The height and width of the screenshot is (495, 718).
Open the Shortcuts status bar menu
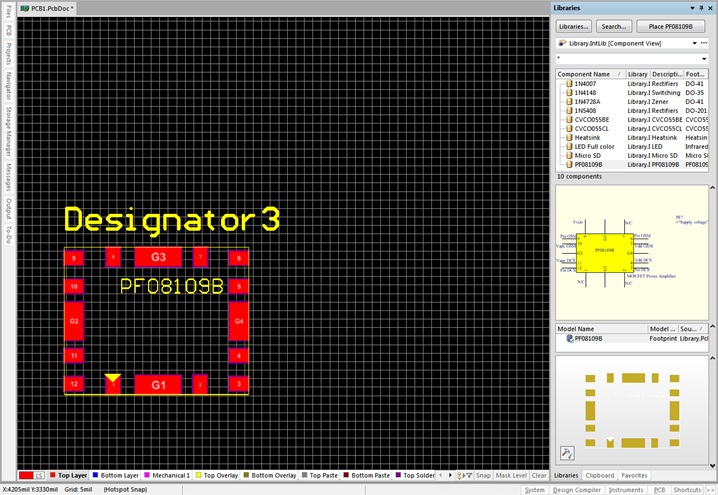click(687, 490)
